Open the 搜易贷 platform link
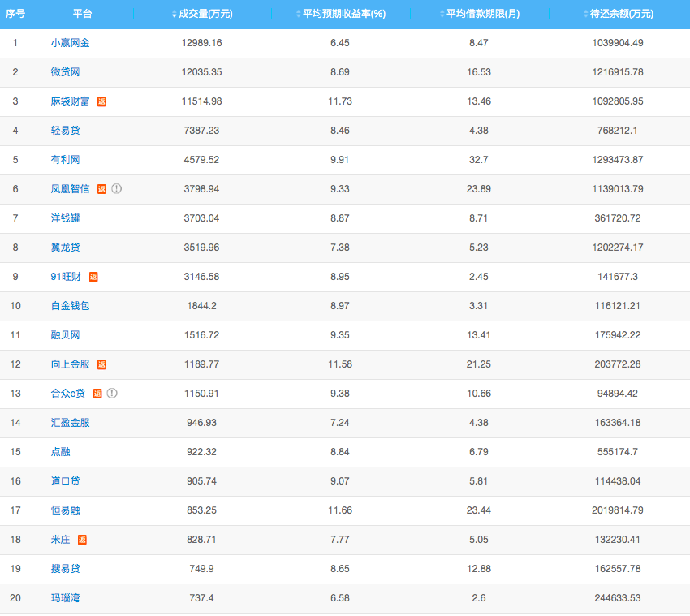Screen dimensions: 690x616 point(66,568)
